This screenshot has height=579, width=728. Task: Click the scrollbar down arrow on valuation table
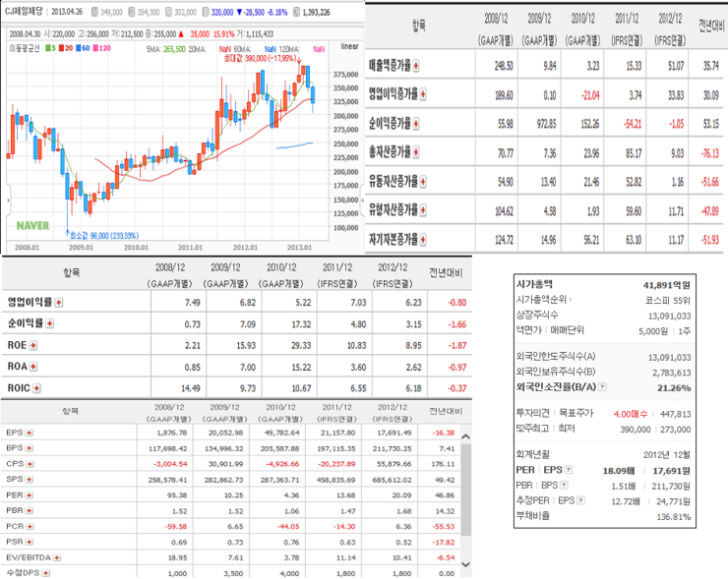tap(466, 564)
